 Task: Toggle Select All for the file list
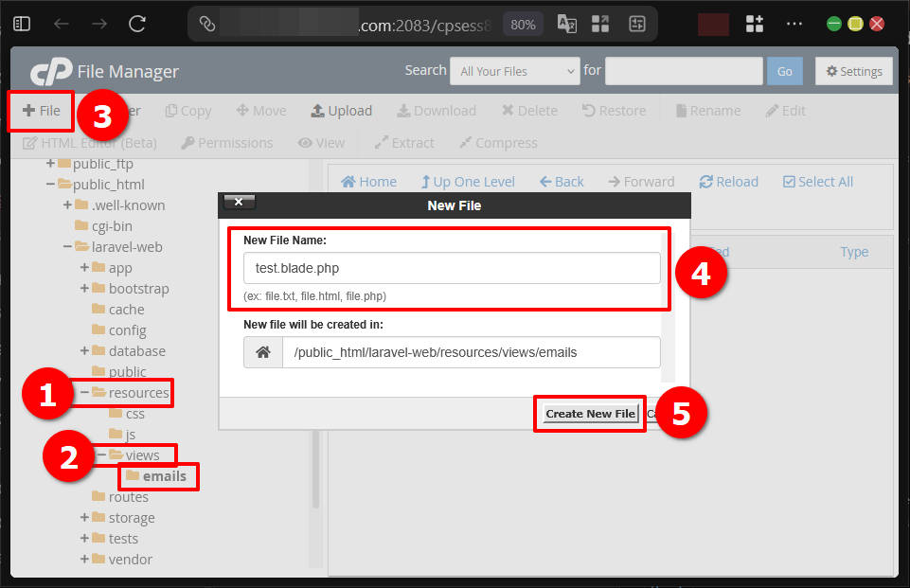coord(816,181)
